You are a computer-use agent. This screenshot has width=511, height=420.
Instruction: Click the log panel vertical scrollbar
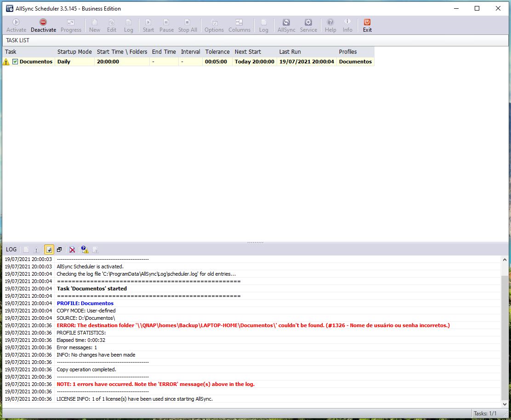(505, 331)
